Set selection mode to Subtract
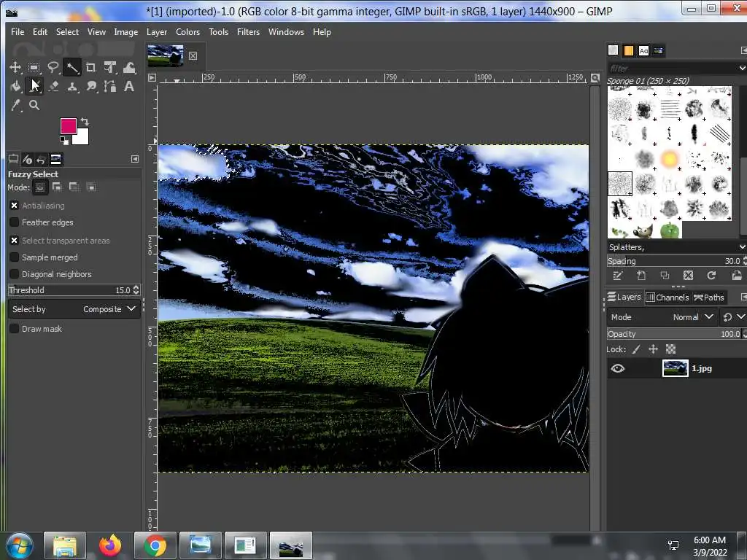Screen dimensions: 747x560 tap(74, 187)
